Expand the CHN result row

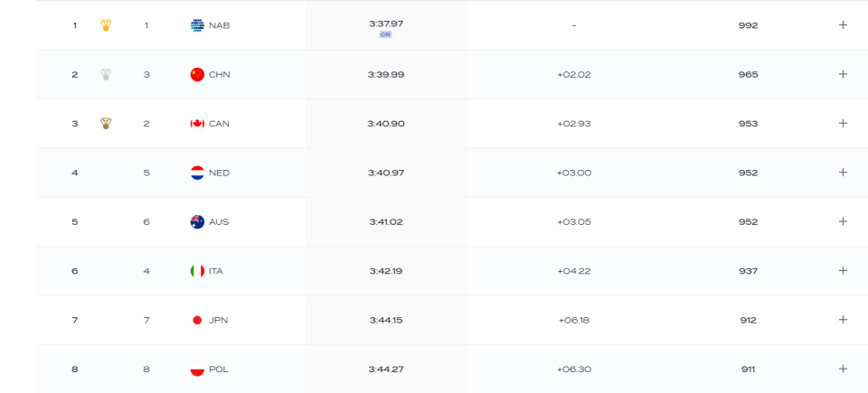tap(843, 74)
